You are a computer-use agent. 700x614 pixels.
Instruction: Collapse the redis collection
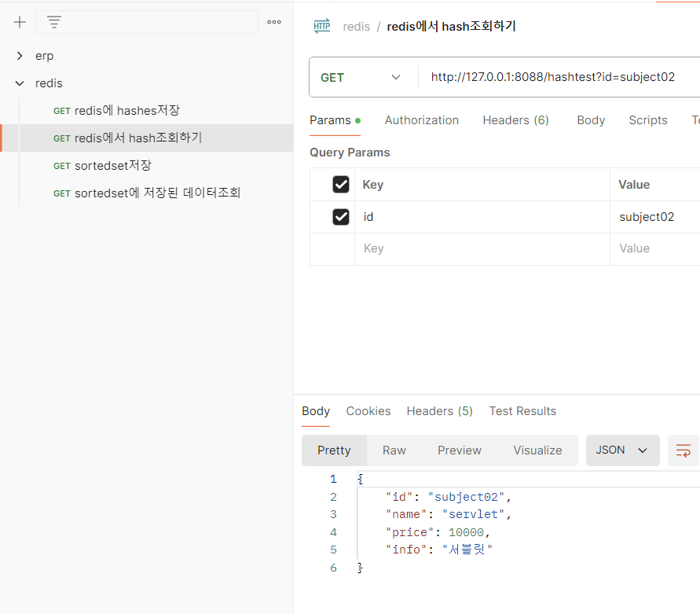point(20,83)
